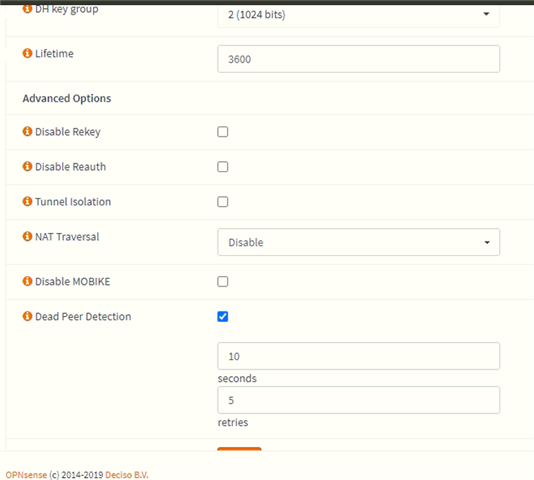534x480 pixels.
Task: Show help for Disable Reauth
Action: pyautogui.click(x=27, y=166)
